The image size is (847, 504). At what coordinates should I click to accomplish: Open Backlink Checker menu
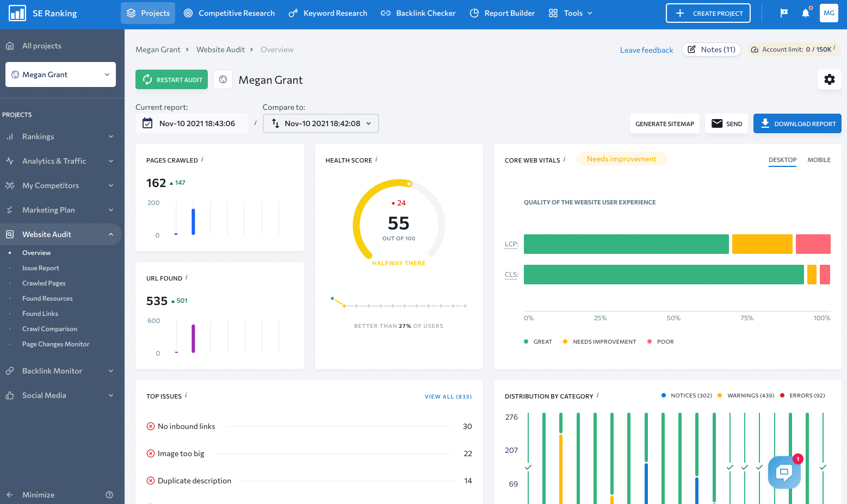418,13
